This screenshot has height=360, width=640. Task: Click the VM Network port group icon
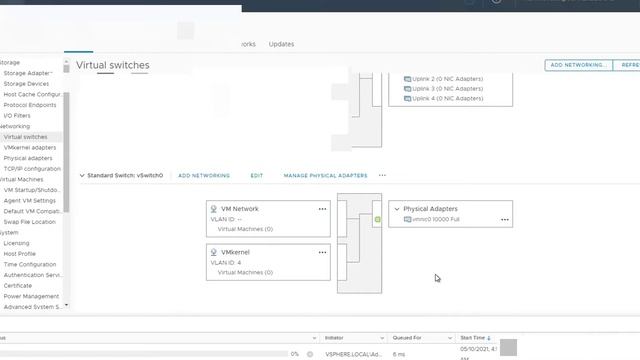click(x=213, y=209)
